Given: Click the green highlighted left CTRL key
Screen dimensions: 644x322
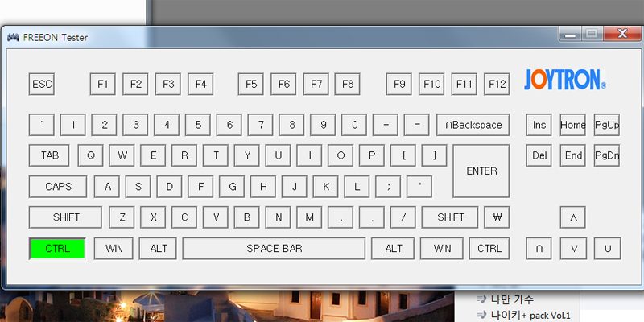Looking at the screenshot, I should 57,249.
